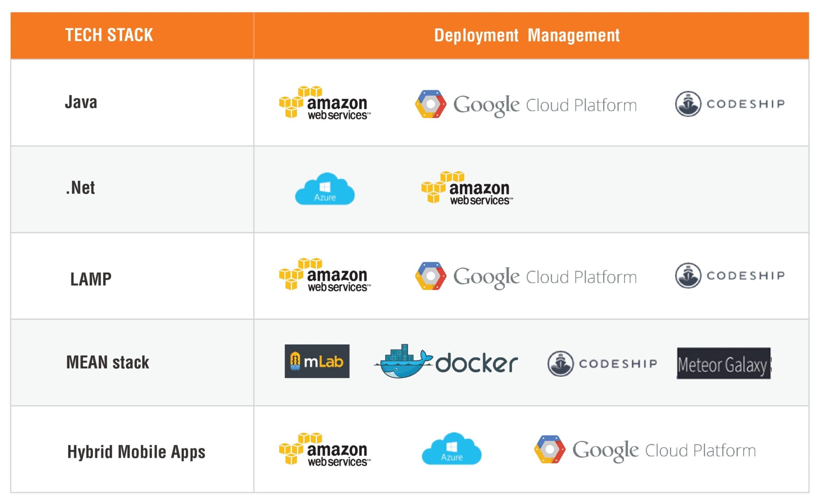Image resolution: width=818 pixels, height=504 pixels.
Task: Click the Meteor Galaxy logo
Action: pos(724,363)
